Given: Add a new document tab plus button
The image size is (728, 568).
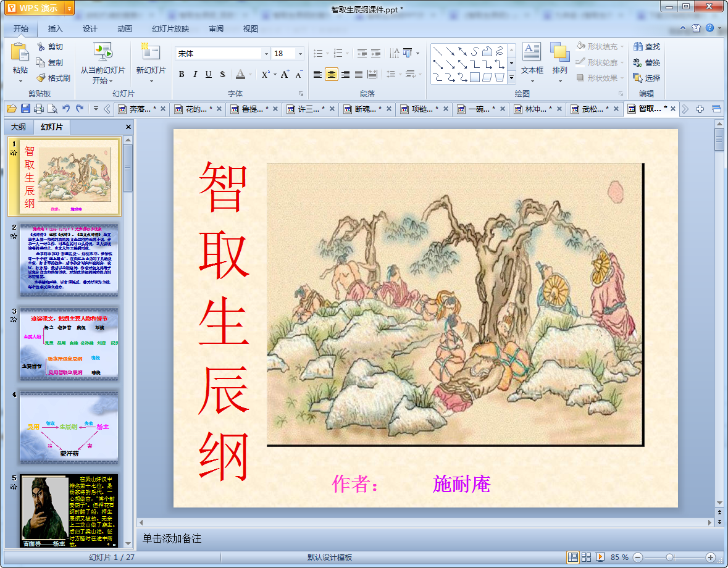Looking at the screenshot, I should (x=700, y=109).
